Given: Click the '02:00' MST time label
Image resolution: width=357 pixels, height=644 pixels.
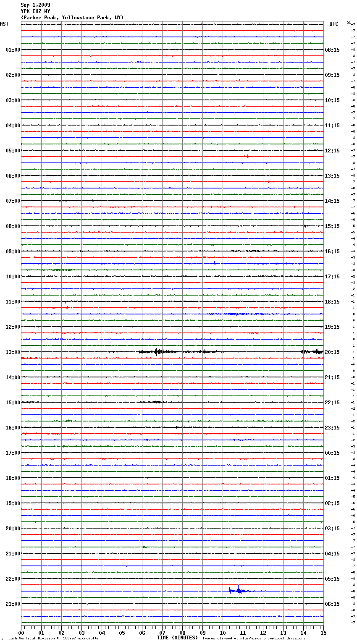Looking at the screenshot, I should pos(13,75).
